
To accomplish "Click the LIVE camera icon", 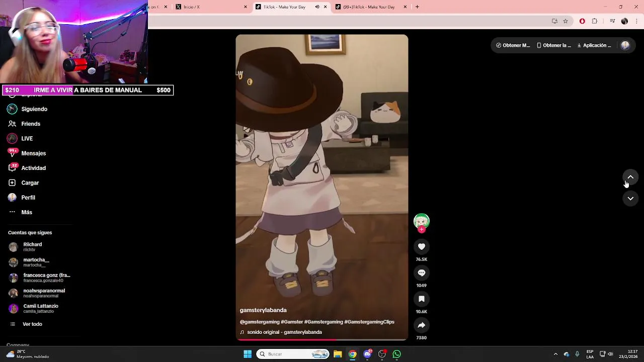I will click(12, 138).
